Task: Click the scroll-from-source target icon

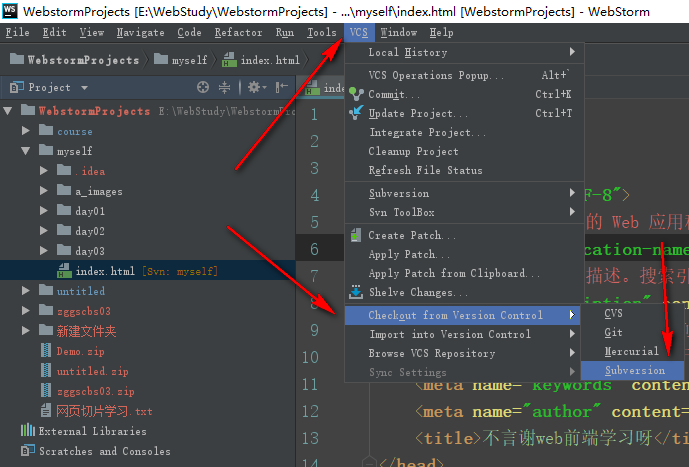Action: (x=203, y=87)
